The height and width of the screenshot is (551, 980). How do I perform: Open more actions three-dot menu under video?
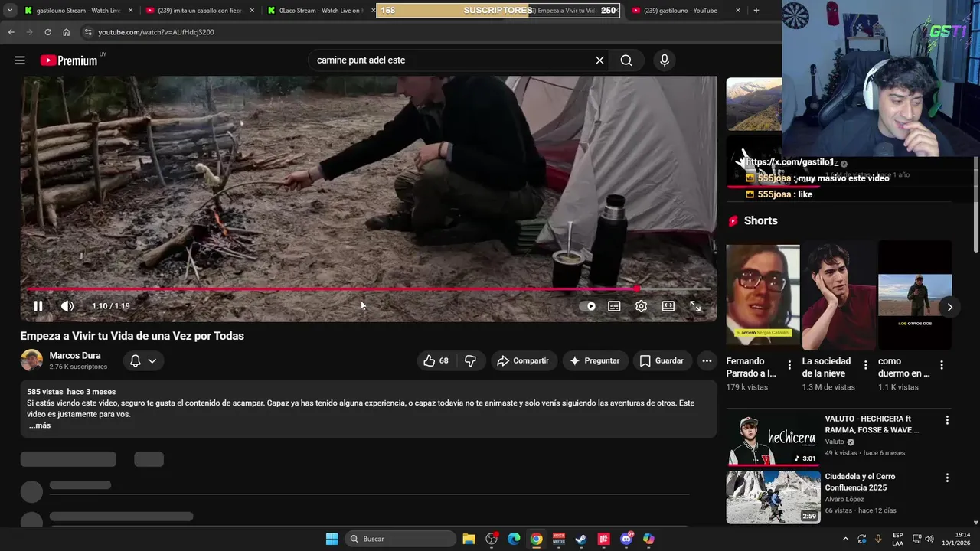tap(707, 360)
